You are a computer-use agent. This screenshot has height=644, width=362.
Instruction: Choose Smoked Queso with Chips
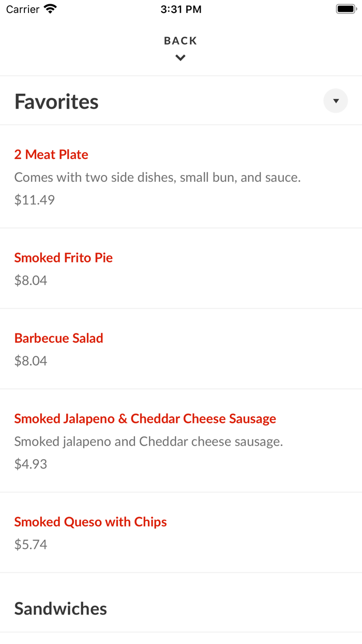[90, 522]
